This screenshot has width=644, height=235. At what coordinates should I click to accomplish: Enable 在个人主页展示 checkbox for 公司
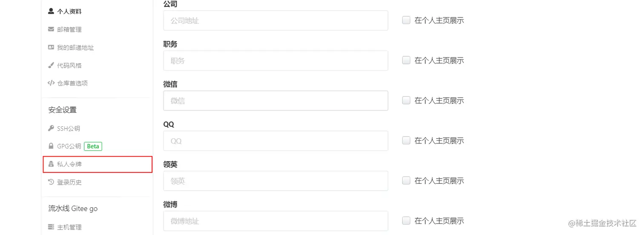point(406,20)
